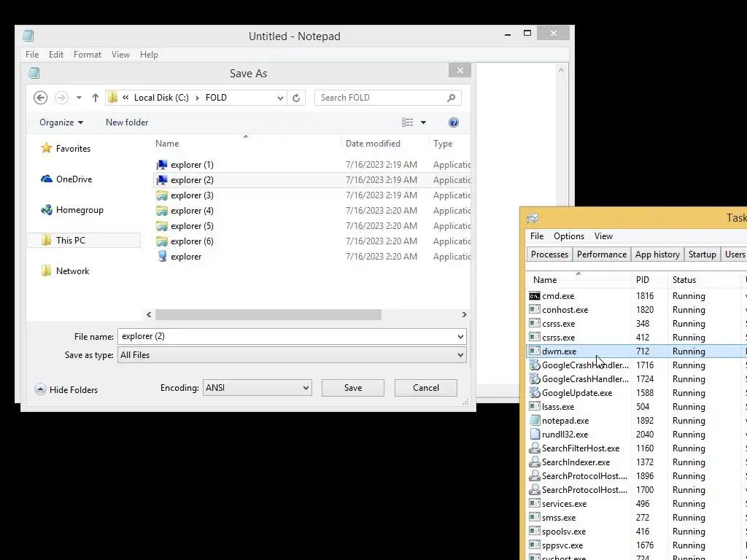Change view layout icon in Save As
Screen dimensions: 747x560
pyautogui.click(x=407, y=122)
